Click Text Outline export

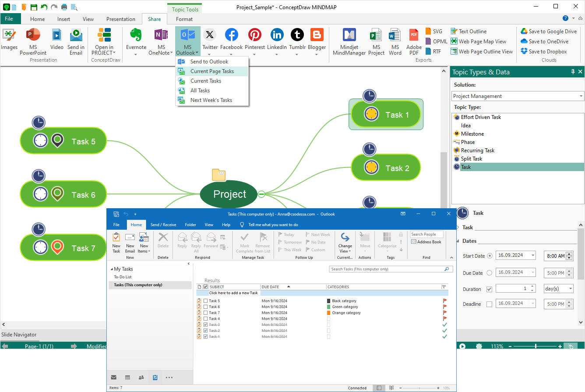click(468, 31)
